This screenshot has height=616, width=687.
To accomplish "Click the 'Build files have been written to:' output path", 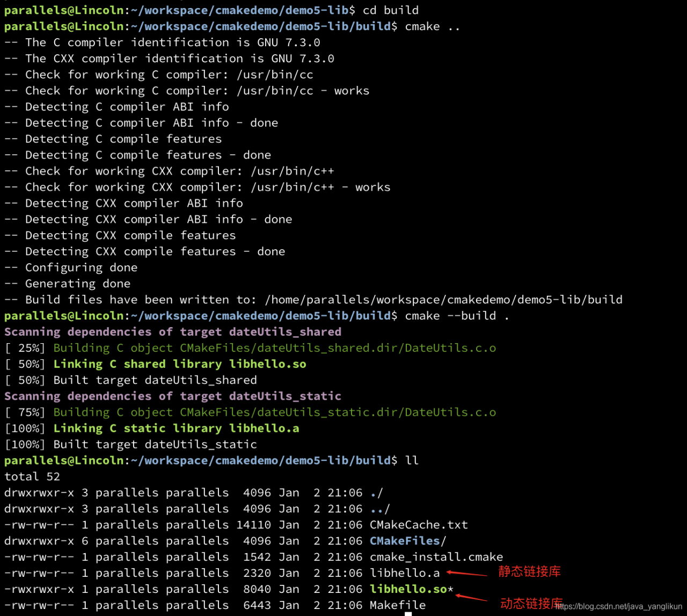I will pyautogui.click(x=444, y=300).
